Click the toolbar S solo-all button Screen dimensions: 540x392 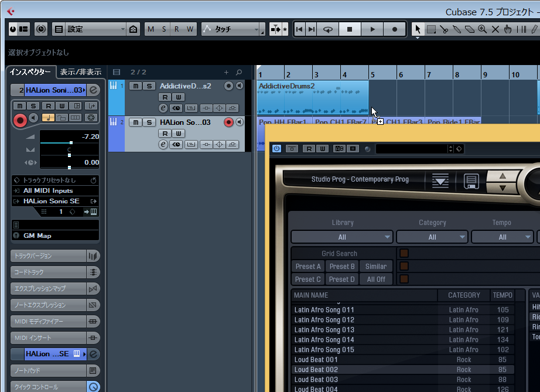point(164,29)
